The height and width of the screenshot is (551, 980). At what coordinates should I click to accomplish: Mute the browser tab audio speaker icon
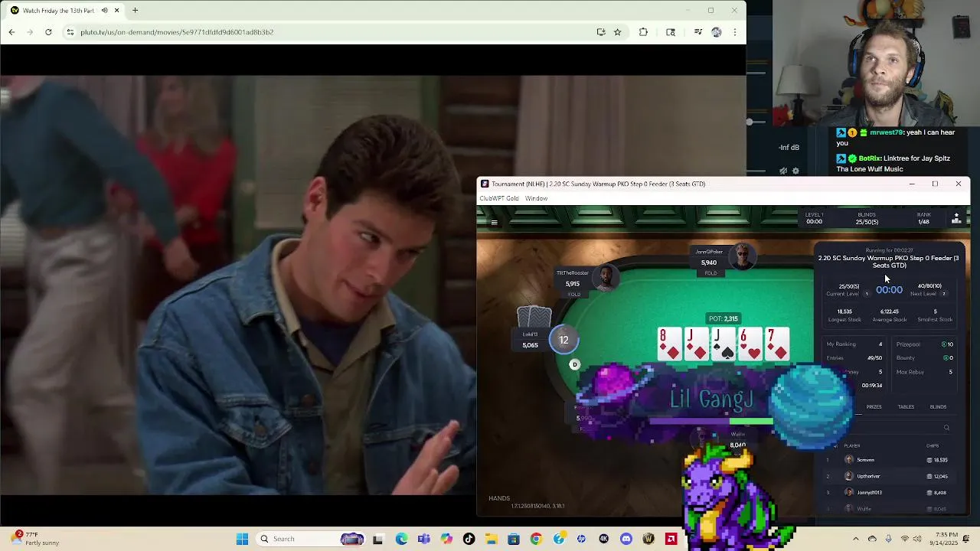coord(105,11)
